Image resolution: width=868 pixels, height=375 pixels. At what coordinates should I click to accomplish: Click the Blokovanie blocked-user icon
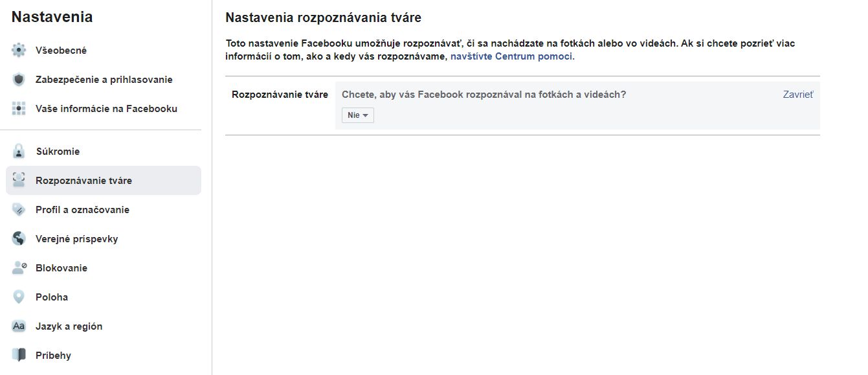[x=19, y=268]
